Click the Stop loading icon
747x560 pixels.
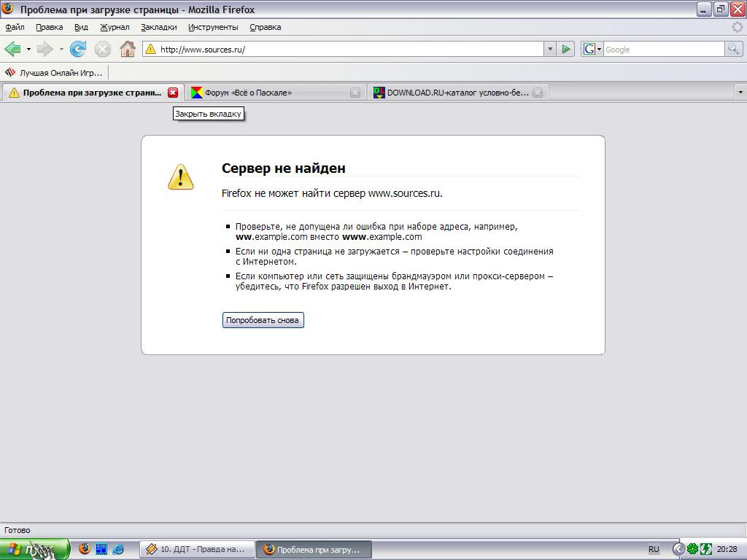point(103,49)
